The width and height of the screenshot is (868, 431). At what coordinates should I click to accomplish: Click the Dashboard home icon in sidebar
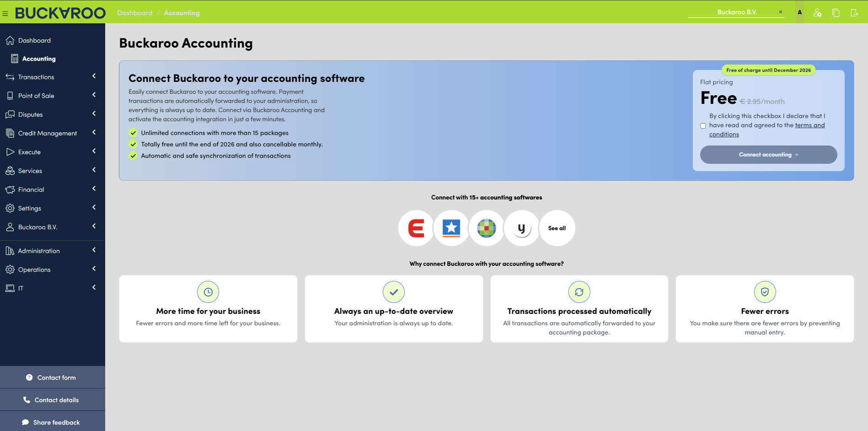10,40
